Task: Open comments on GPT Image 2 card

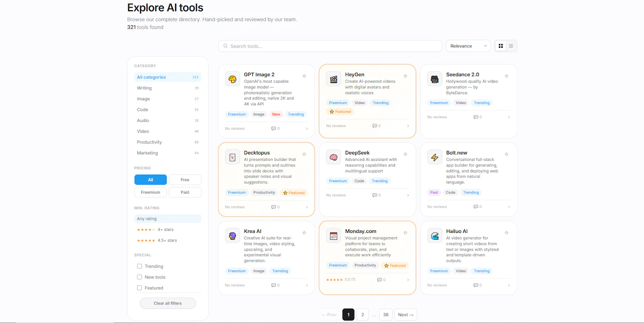Action: [x=276, y=129]
